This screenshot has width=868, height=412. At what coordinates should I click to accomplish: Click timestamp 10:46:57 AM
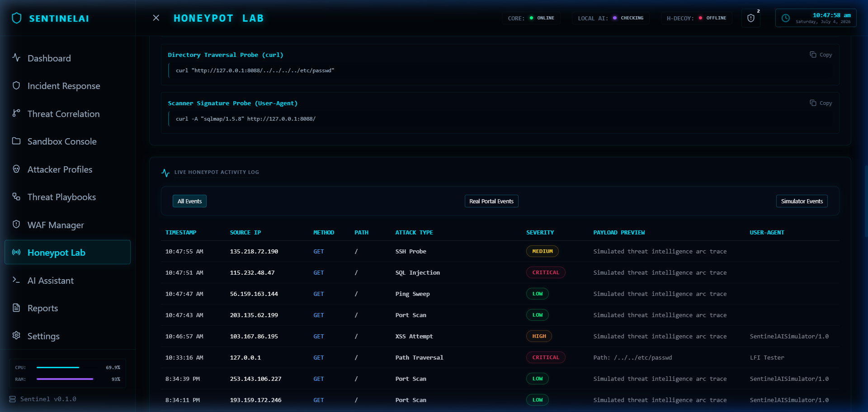(184, 336)
